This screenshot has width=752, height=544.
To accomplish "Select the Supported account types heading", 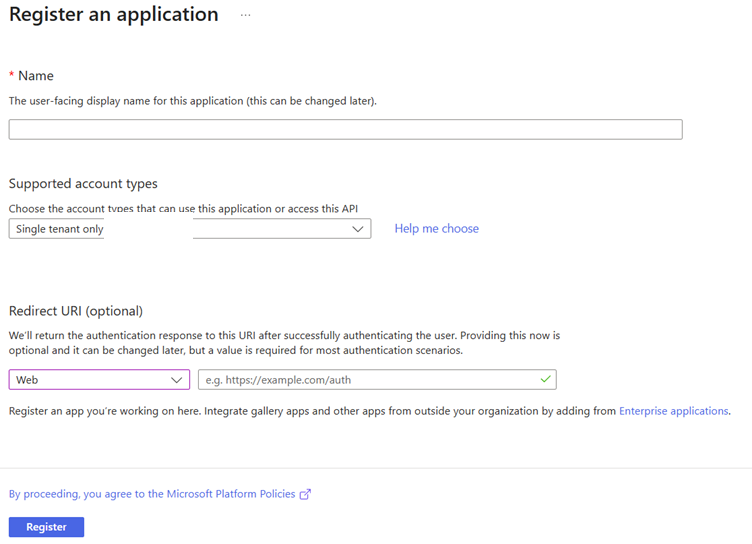I will pyautogui.click(x=83, y=184).
